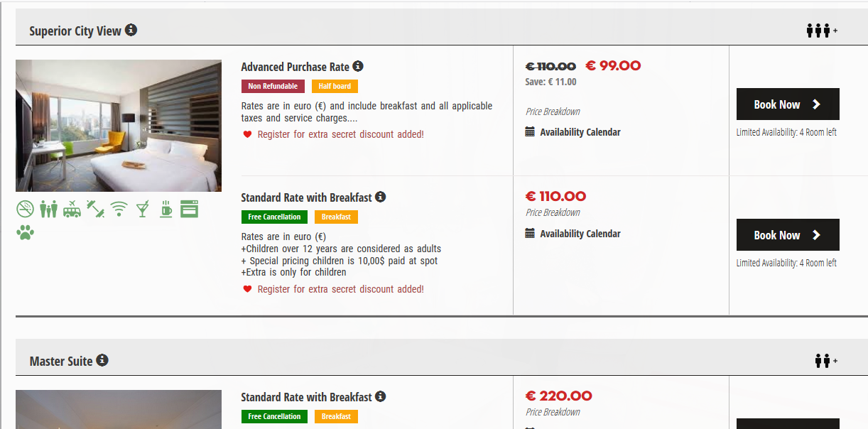Image resolution: width=868 pixels, height=429 pixels.
Task: Open info icon next to Master Suite
Action: 102,360
